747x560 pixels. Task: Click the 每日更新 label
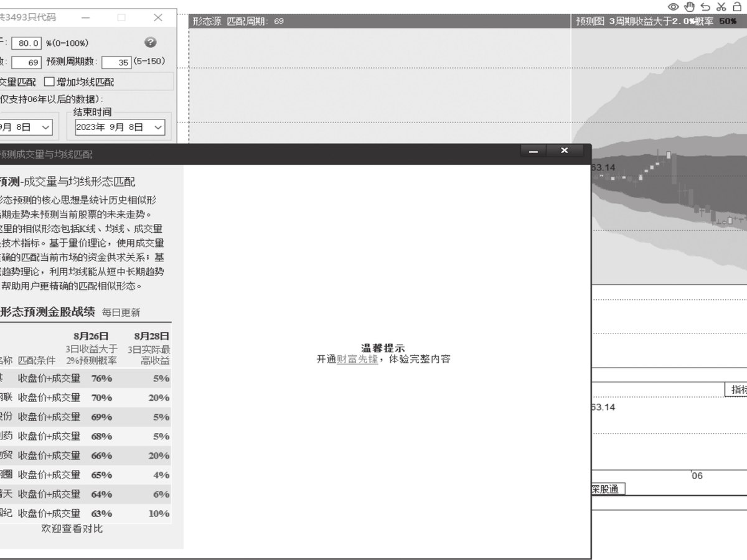pyautogui.click(x=121, y=312)
